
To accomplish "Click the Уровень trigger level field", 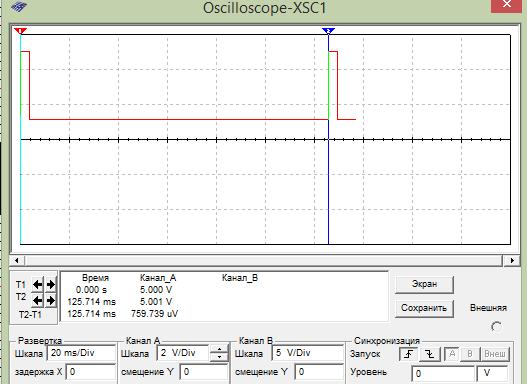I will click(443, 374).
